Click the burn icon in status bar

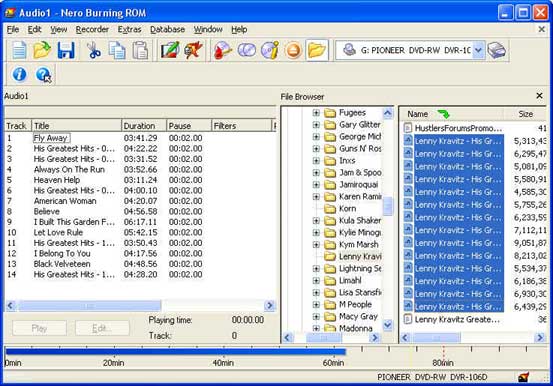click(x=524, y=377)
